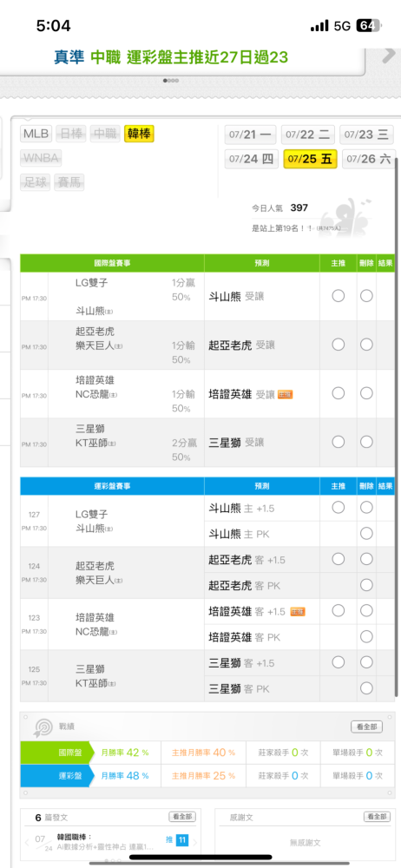Use the vertical scrollbar on right edge
The image size is (401, 868).
coord(397,426)
